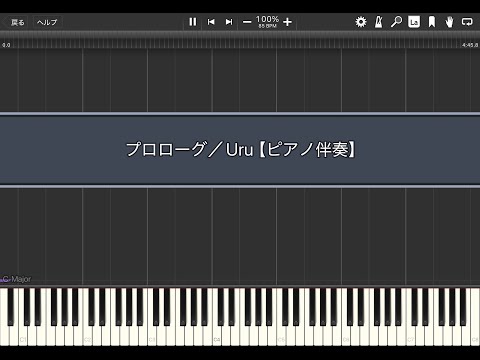The image size is (480, 360).
Task: Skip back to the previous section
Action: click(x=211, y=22)
